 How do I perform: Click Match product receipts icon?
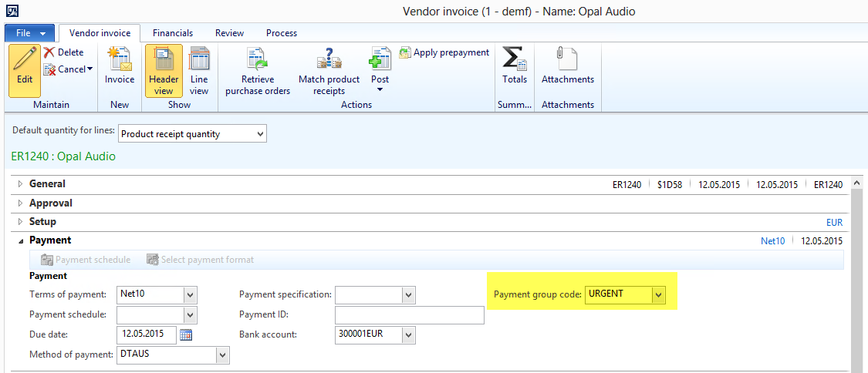[x=329, y=60]
